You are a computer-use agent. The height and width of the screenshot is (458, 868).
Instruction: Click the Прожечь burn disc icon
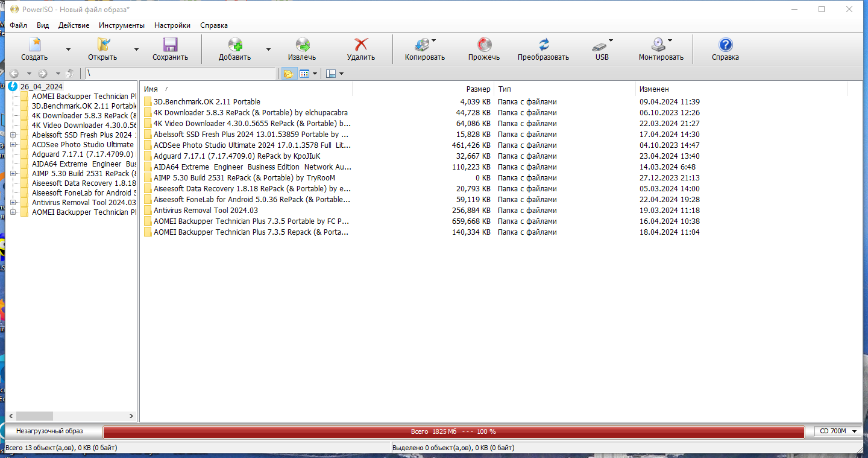(484, 45)
